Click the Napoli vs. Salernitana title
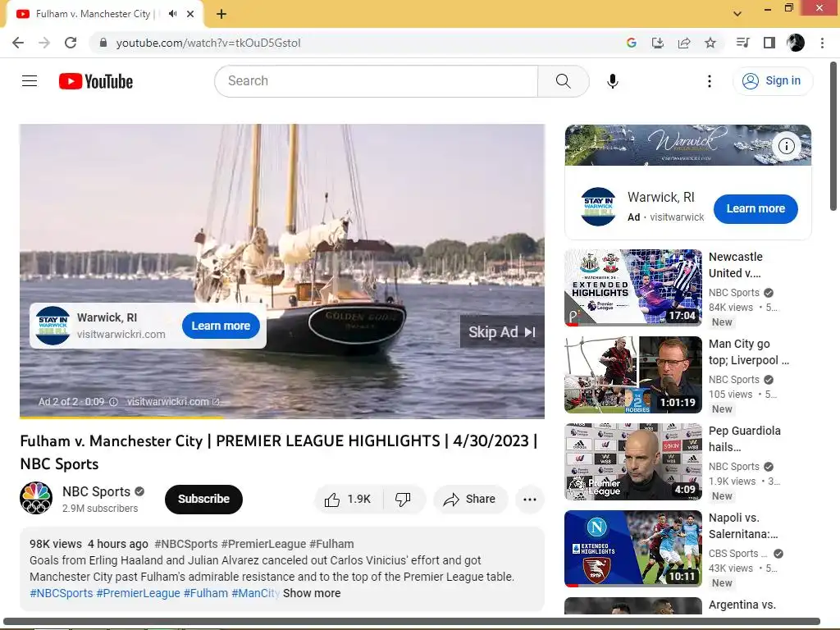The image size is (840, 630). coord(743,526)
